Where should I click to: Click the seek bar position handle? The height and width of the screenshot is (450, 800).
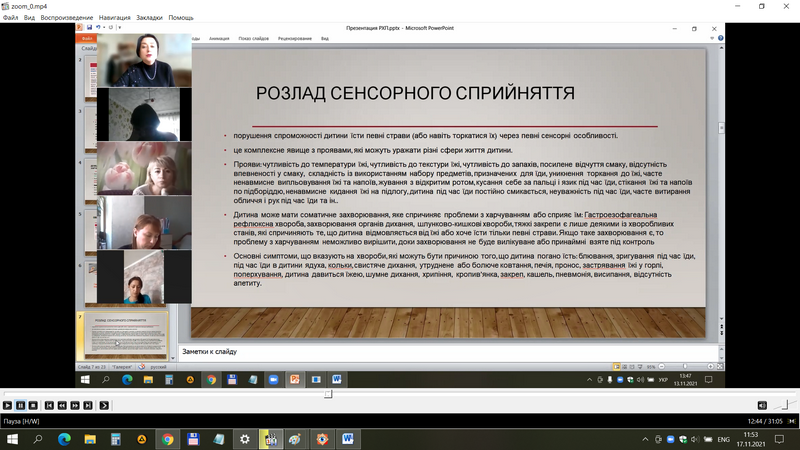coord(328,394)
